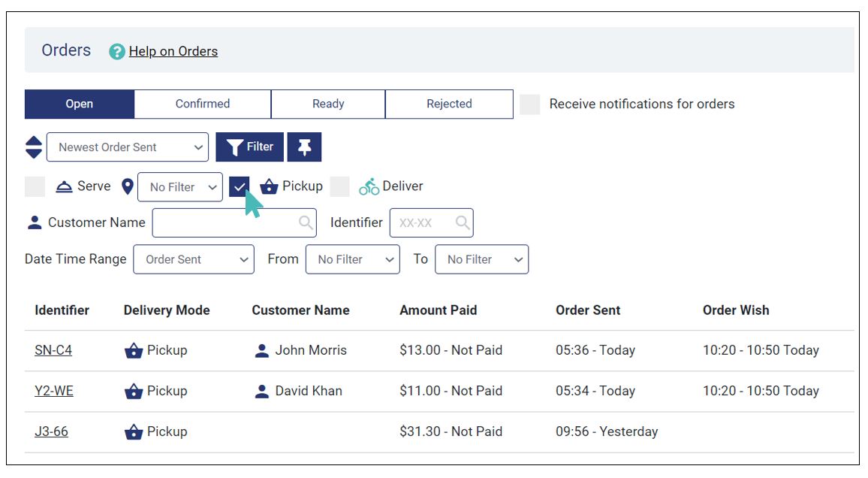Open order SN-C4
The image size is (868, 478).
point(53,350)
